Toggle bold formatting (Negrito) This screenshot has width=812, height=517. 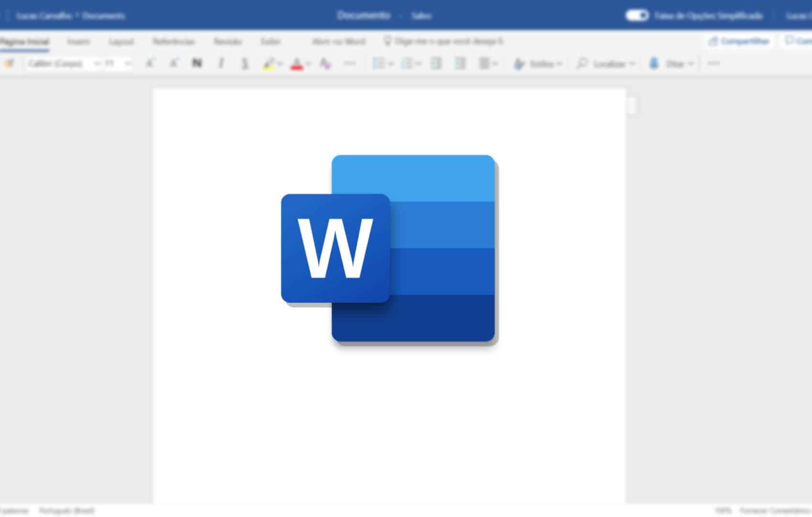[x=196, y=63]
